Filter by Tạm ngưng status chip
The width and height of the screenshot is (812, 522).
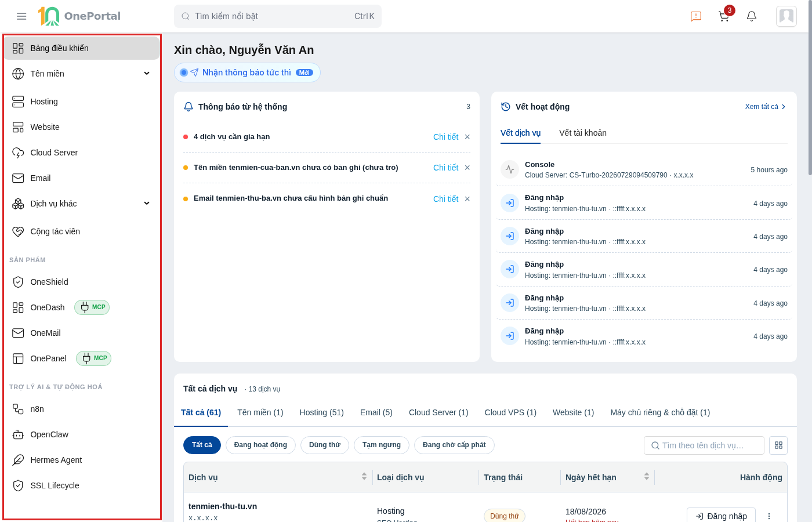click(382, 445)
